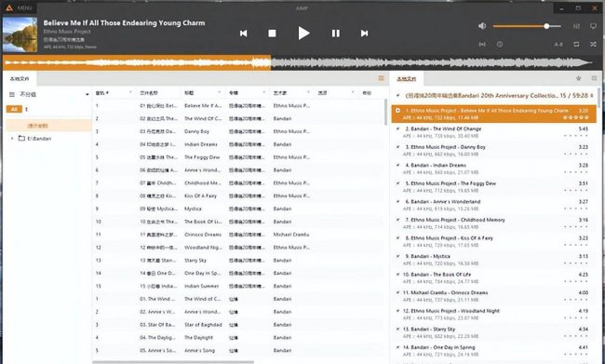This screenshot has width=605, height=364.
Task: Select the highlighted 显示全部 tree item
Action: point(48,126)
